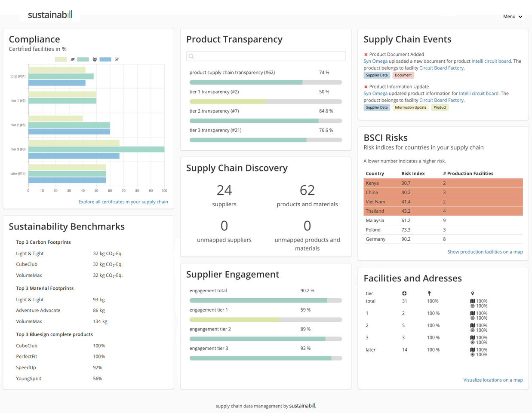The image size is (532, 413).
Task: Toggle the checkmark icon in Compliance legend
Action: [x=117, y=59]
